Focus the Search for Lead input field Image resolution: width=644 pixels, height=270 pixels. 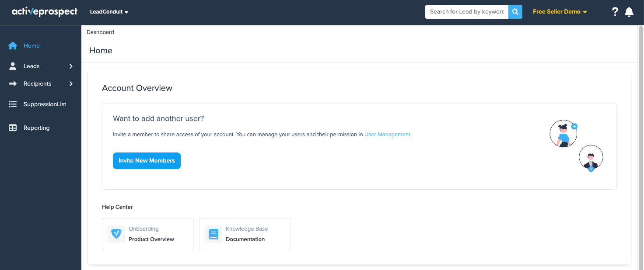click(466, 12)
